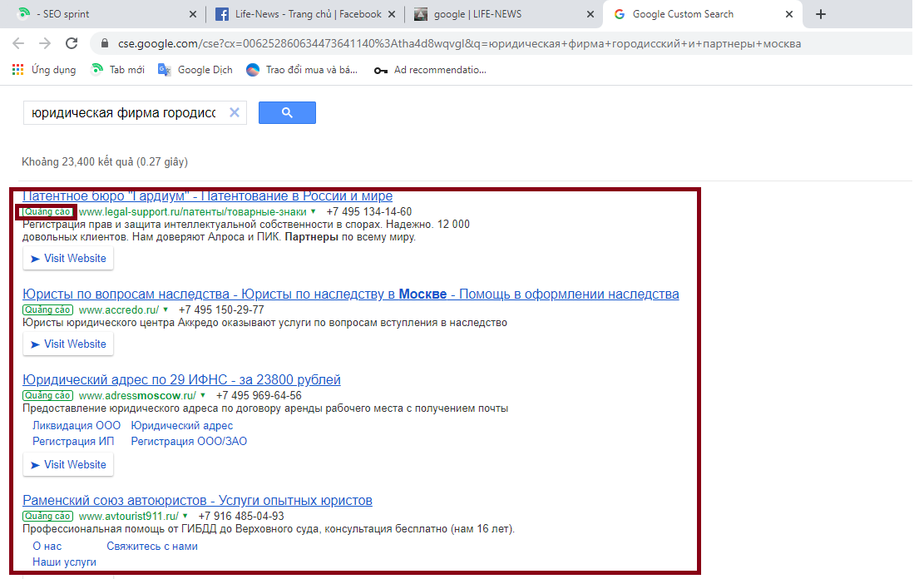Image resolution: width=924 pixels, height=579 pixels.
Task: Close the SEO sprint tab
Action: pyautogui.click(x=193, y=14)
